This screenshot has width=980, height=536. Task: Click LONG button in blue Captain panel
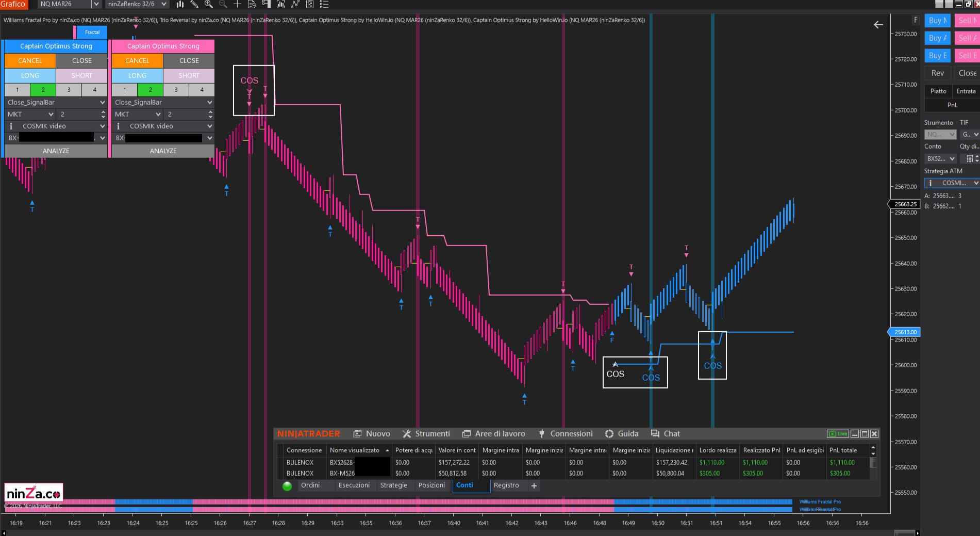tap(30, 75)
